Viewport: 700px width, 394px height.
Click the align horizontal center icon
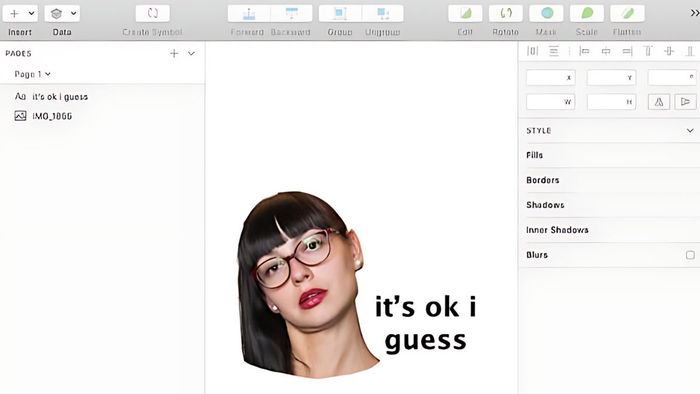(606, 51)
